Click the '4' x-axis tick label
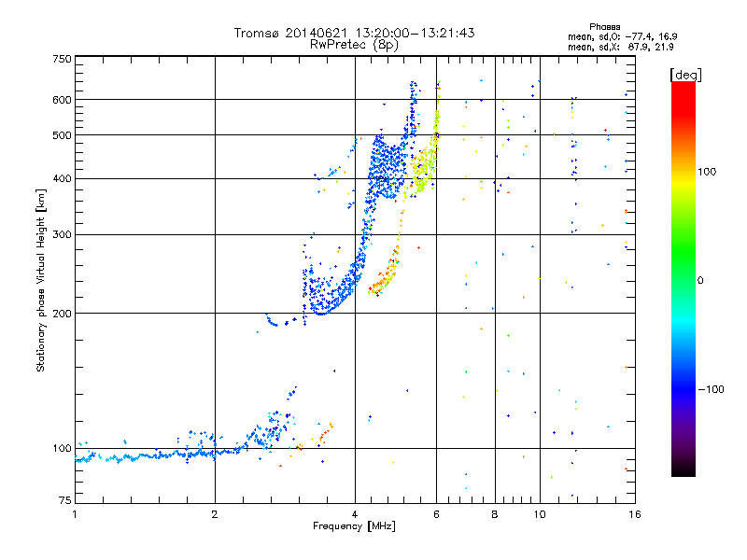The height and width of the screenshot is (560, 747). click(355, 514)
